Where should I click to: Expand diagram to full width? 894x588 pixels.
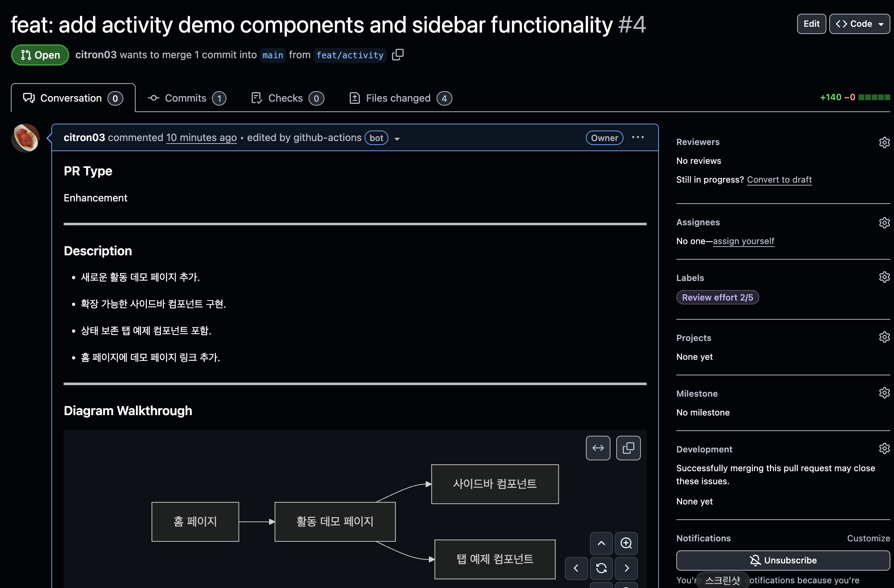coord(598,448)
